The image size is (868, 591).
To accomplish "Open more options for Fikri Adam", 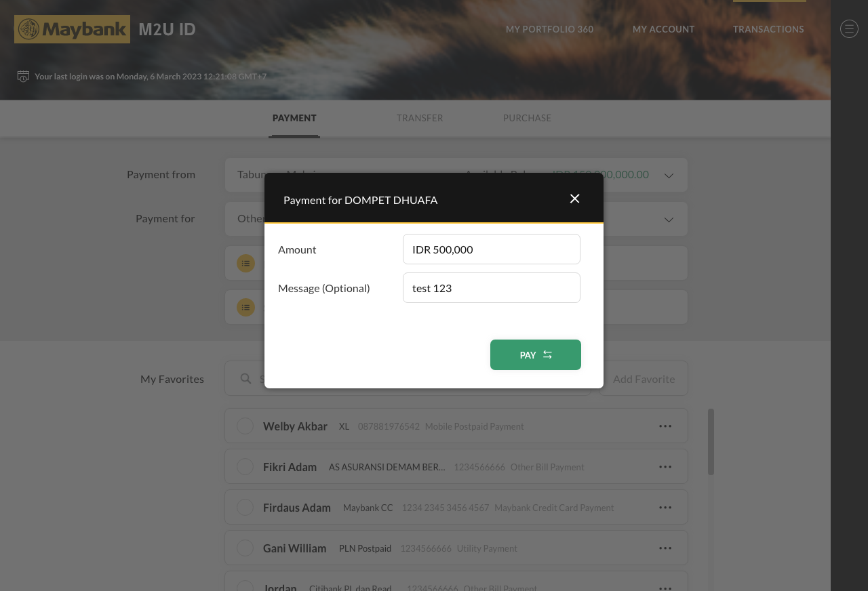I will (x=665, y=466).
